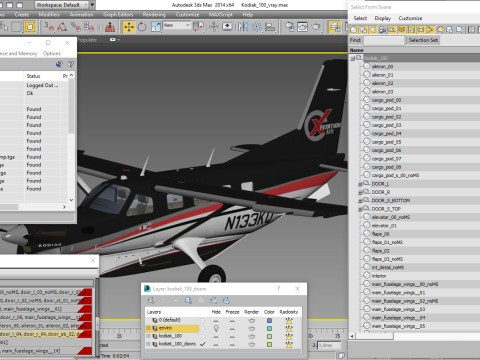Click the Find input field
480x360 pixels.
click(384, 40)
